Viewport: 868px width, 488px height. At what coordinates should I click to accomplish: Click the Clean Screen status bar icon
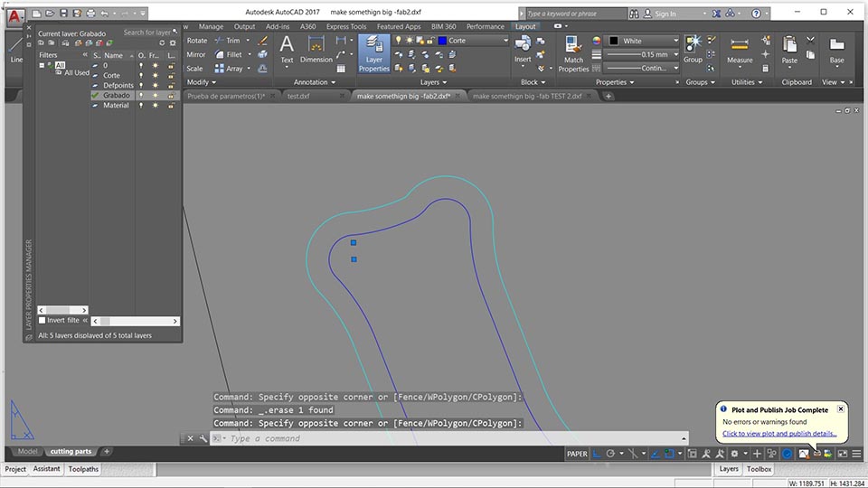pyautogui.click(x=842, y=454)
